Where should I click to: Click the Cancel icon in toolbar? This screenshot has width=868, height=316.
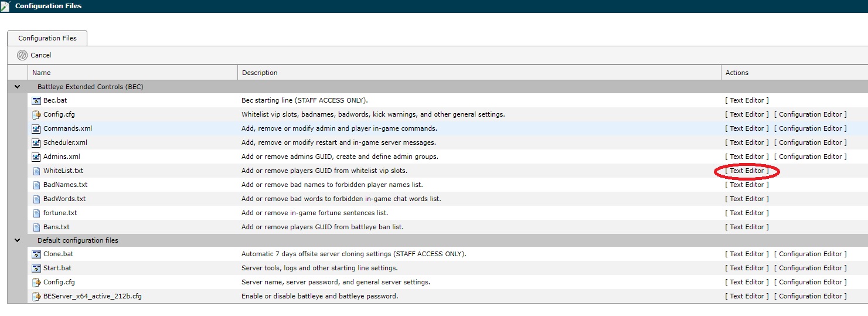pyautogui.click(x=22, y=55)
